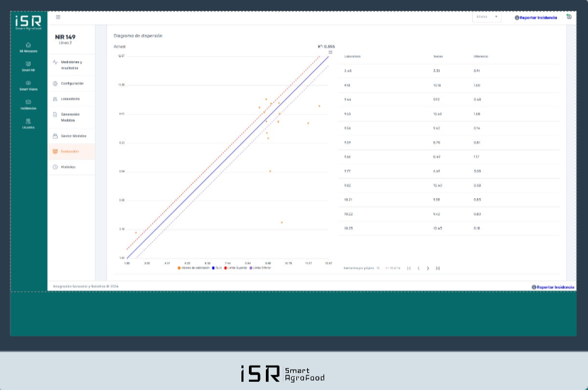Open Smart Vision eye icon
Screen dimensions: 588x390
(28, 83)
